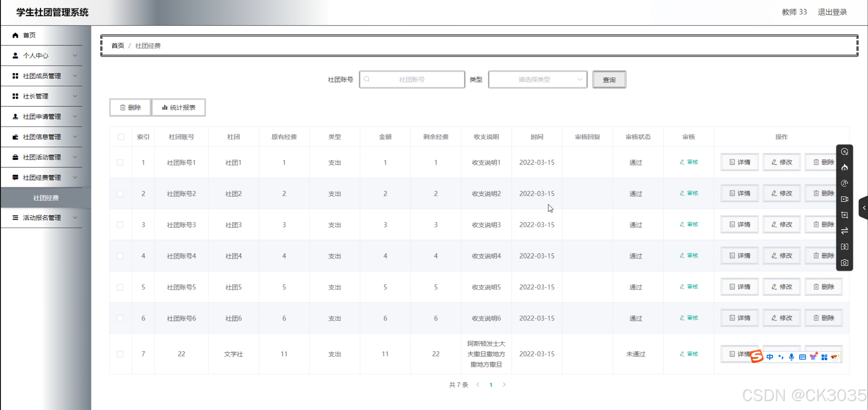Click the 社团账号 search input field

pyautogui.click(x=412, y=80)
